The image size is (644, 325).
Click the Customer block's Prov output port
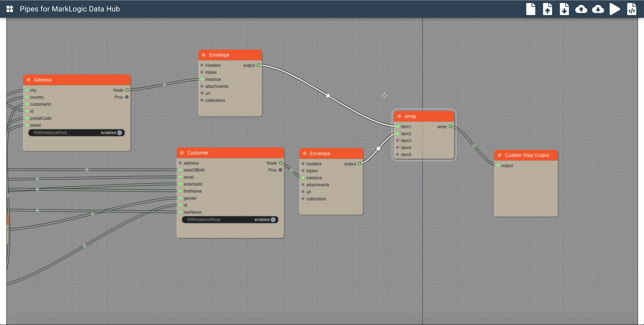[x=280, y=170]
